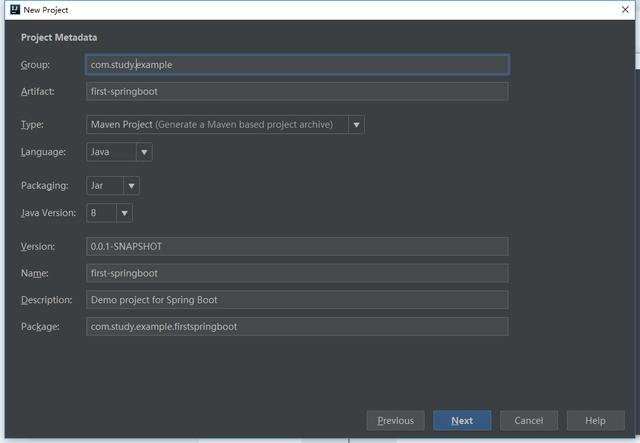The height and width of the screenshot is (443, 640).
Task: Click the Language label
Action: pyautogui.click(x=43, y=152)
